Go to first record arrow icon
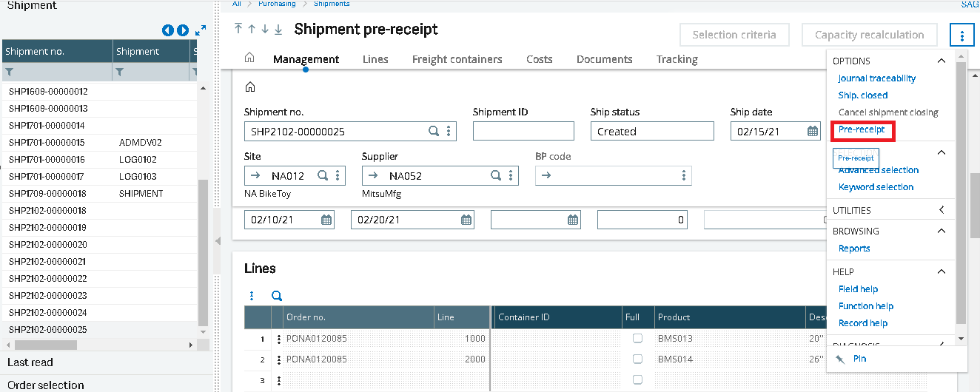 [238, 30]
